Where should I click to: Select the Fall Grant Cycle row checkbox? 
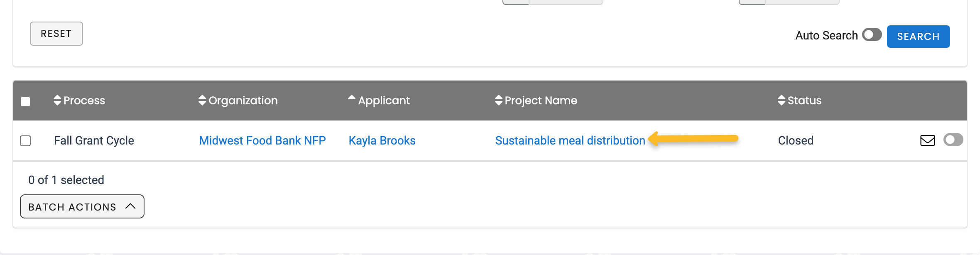(25, 141)
